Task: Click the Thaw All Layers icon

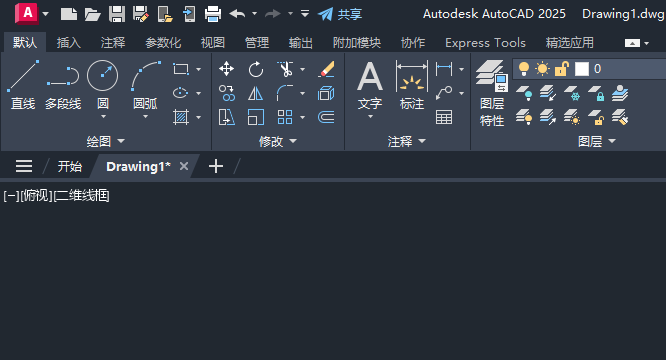Action: [x=572, y=117]
